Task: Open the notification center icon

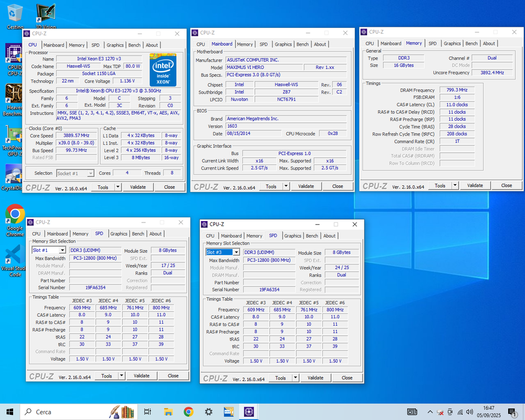Action: 512,412
